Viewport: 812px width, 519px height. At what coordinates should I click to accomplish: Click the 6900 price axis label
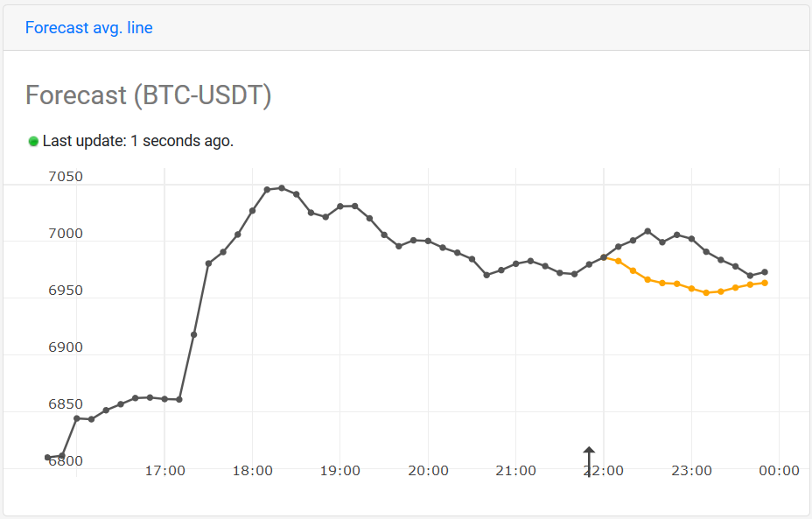[66, 347]
